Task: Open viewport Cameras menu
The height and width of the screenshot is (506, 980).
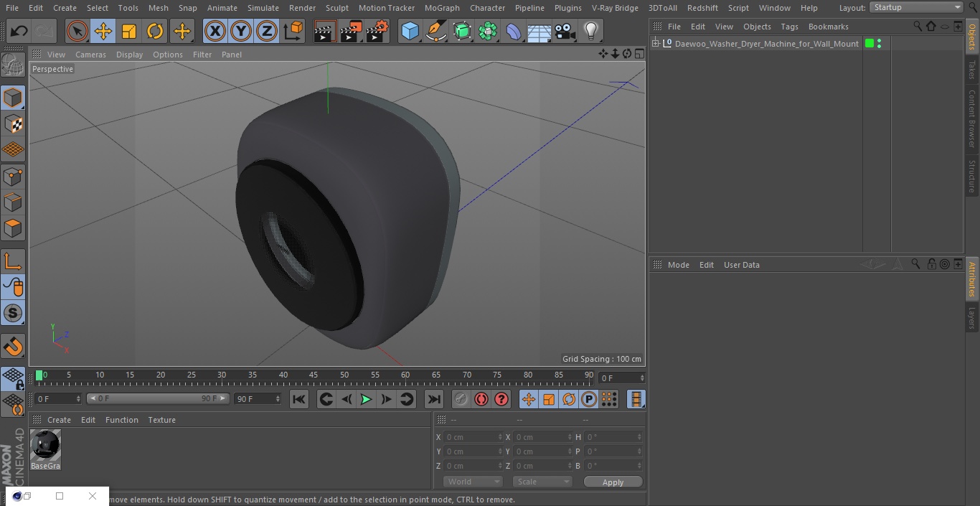Action: click(x=90, y=55)
